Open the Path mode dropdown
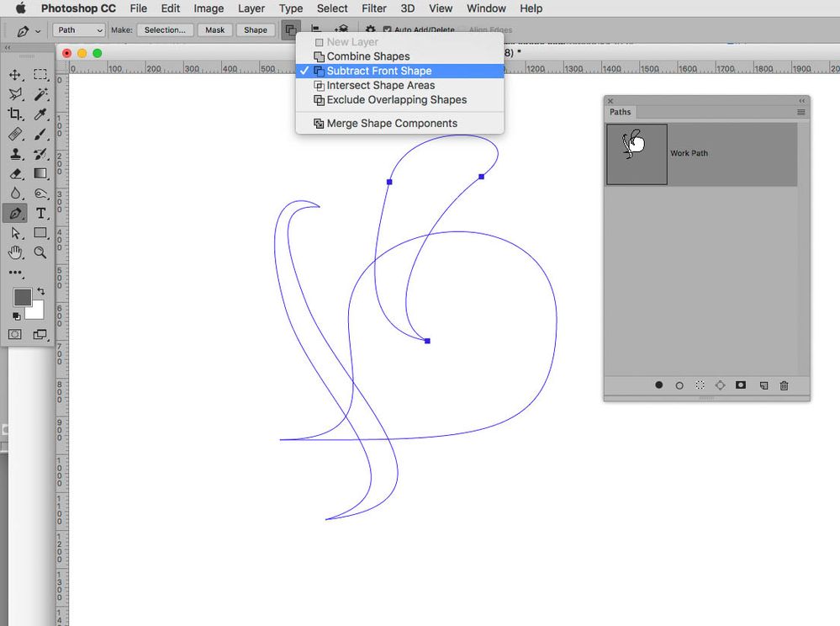The image size is (840, 626). pyautogui.click(x=79, y=30)
